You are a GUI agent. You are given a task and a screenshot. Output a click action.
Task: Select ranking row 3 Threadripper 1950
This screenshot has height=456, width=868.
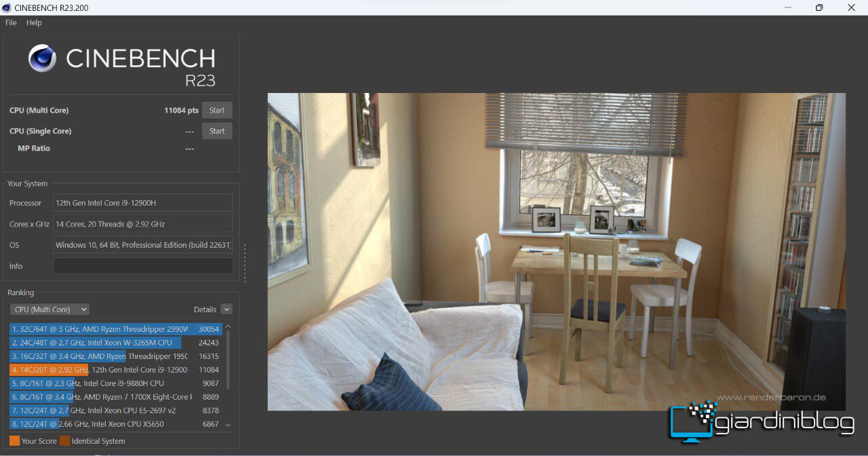116,356
